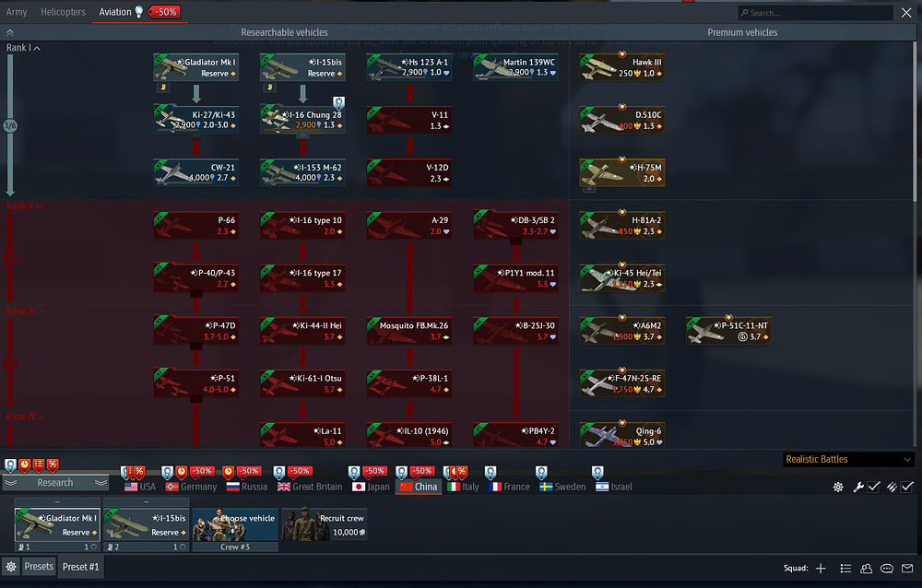
Task: Collapse the Rank II section
Action: 24,206
